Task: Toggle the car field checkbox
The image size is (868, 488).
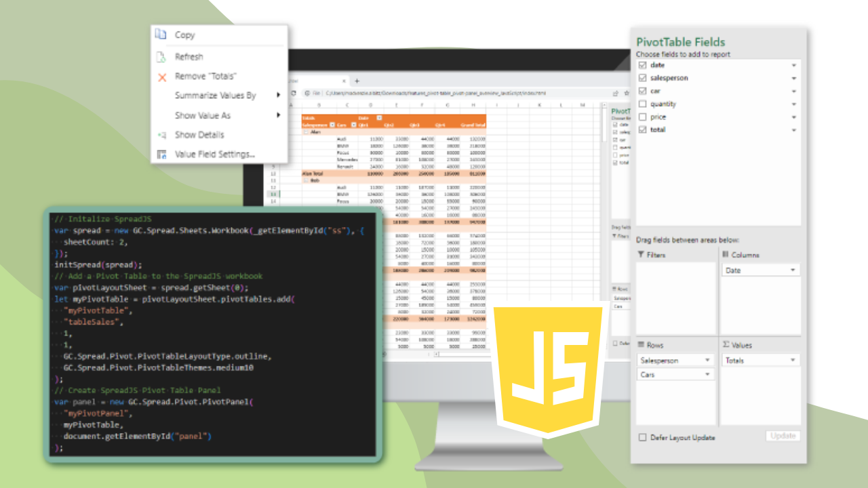Action: 643,91
